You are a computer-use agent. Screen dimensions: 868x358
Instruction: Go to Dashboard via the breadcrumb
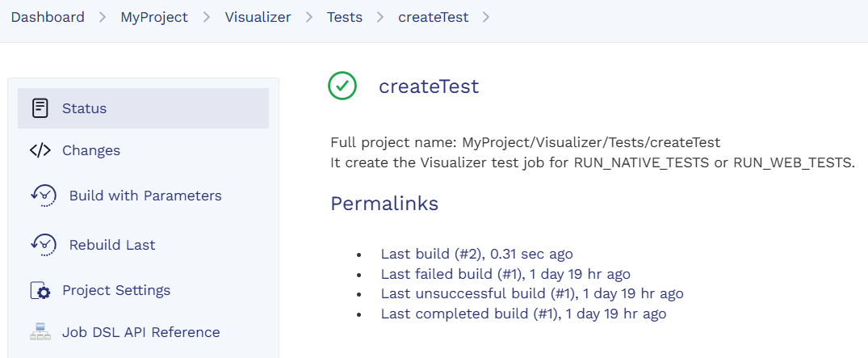[48, 17]
